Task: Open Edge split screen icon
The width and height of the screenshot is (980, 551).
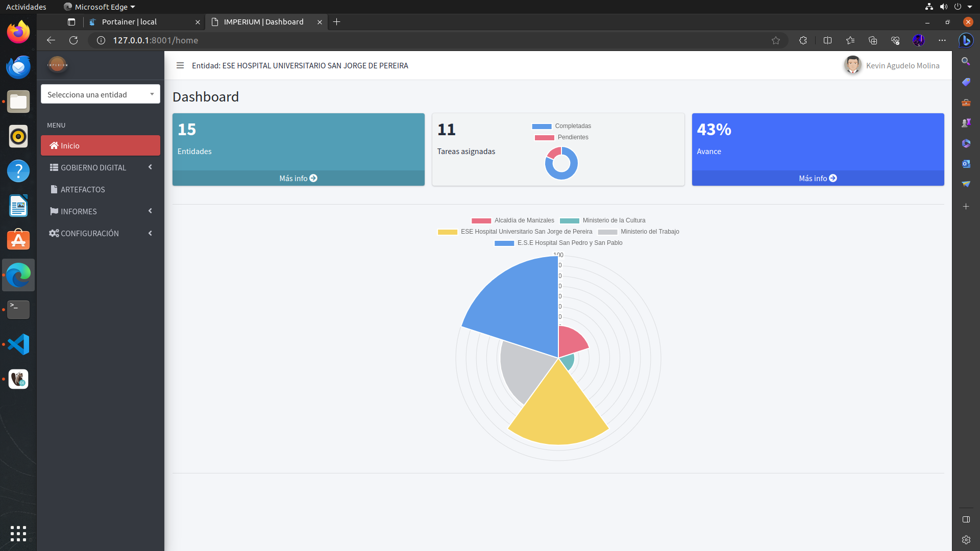Action: [827, 40]
